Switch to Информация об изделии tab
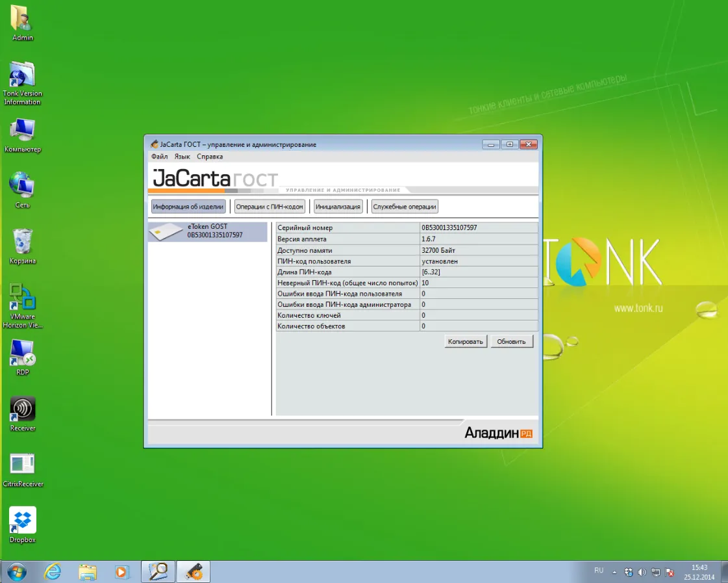Screen dimensions: 728x583 coord(188,207)
